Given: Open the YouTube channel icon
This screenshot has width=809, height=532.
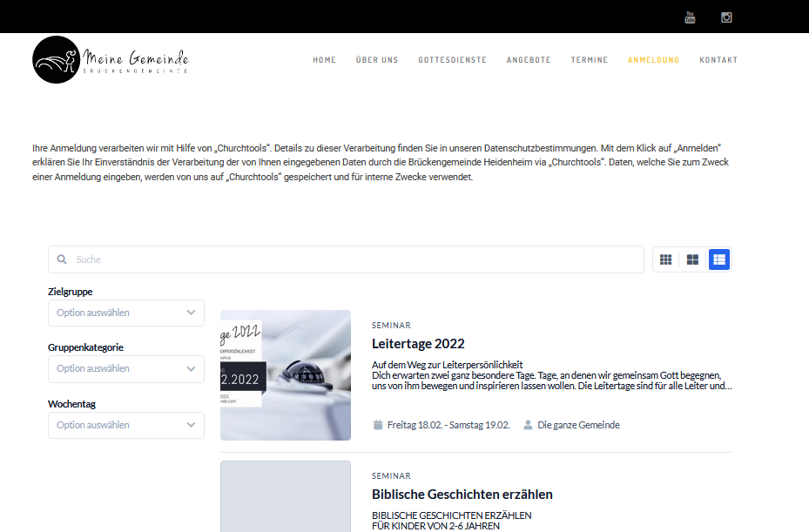Looking at the screenshot, I should [x=690, y=17].
